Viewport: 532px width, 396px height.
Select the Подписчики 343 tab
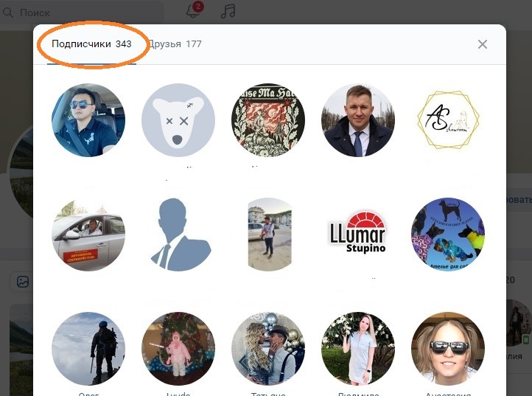click(x=91, y=44)
